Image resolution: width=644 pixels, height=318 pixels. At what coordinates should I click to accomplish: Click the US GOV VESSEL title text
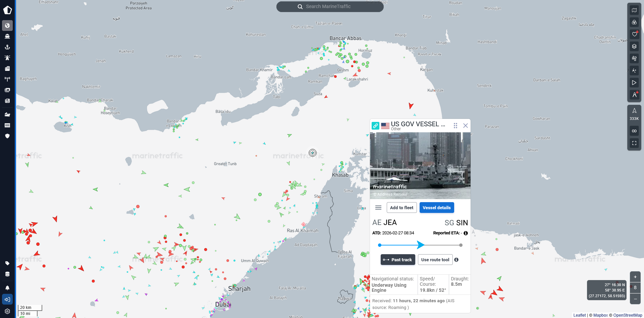[418, 124]
